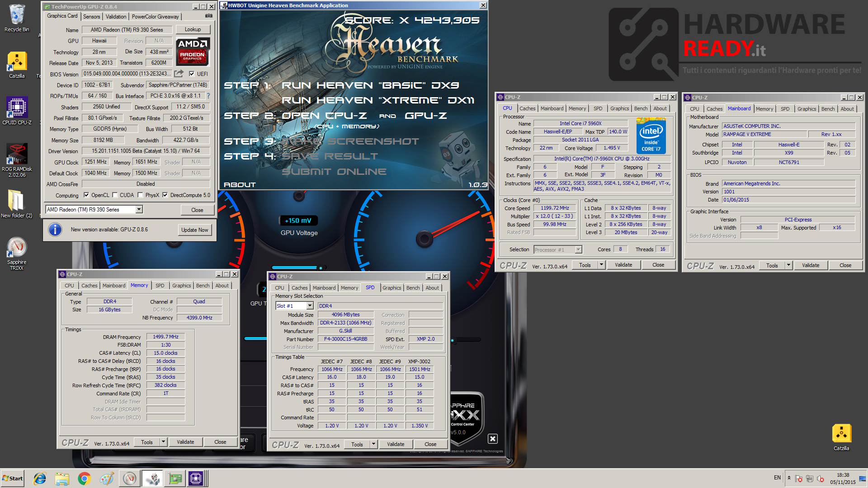This screenshot has width=868, height=488.
Task: Open the PowerColor Giveaway tab in GPU-Z
Action: [155, 16]
